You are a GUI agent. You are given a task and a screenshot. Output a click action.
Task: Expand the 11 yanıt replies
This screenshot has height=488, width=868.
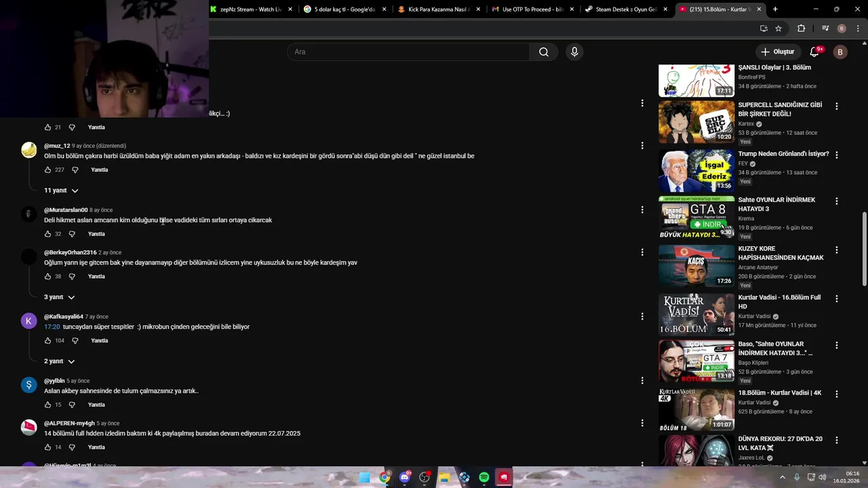(x=61, y=190)
